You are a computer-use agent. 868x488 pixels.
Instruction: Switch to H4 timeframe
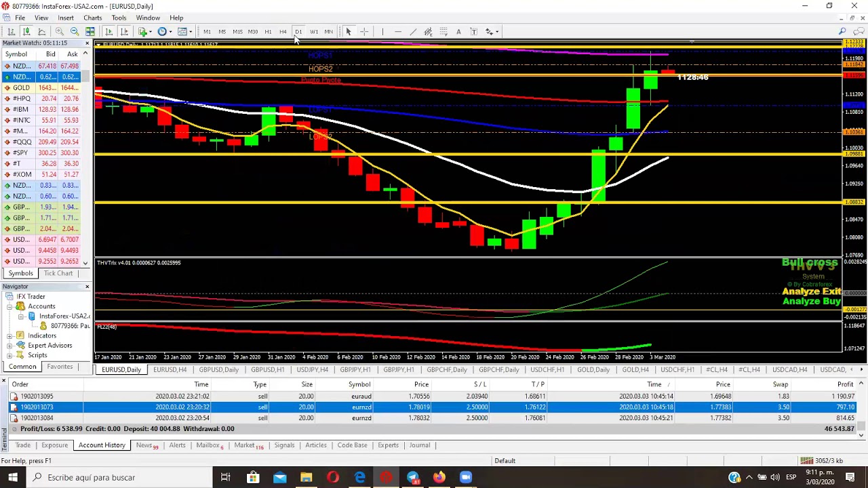(x=283, y=31)
